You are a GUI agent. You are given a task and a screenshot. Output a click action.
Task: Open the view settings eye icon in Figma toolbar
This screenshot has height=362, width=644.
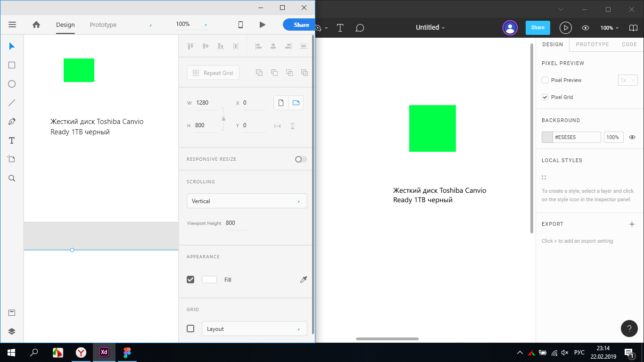586,28
